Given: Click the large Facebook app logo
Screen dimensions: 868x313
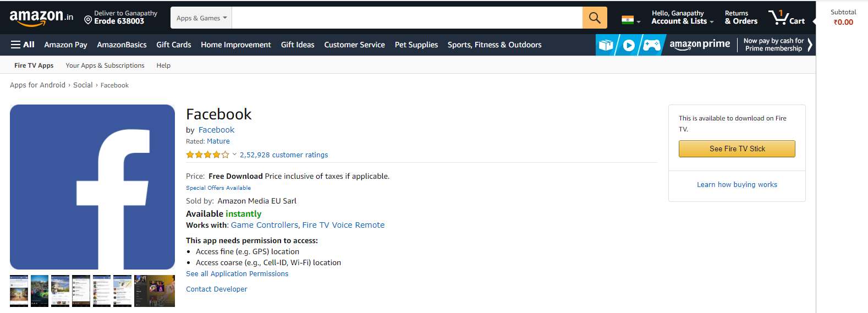Looking at the screenshot, I should (x=92, y=187).
